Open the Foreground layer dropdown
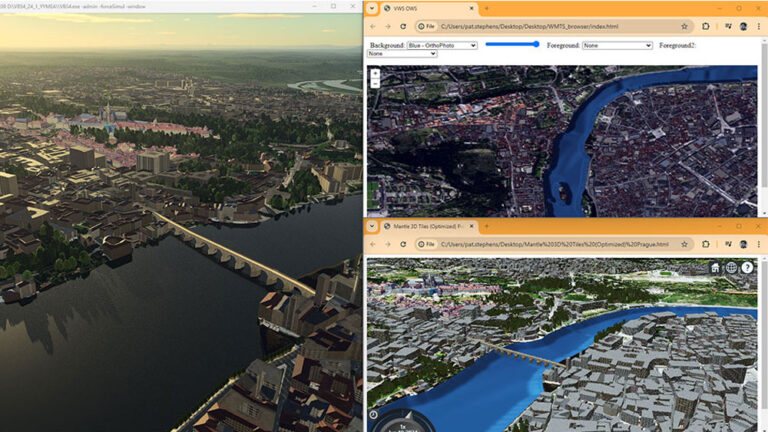768x432 pixels. [x=617, y=45]
